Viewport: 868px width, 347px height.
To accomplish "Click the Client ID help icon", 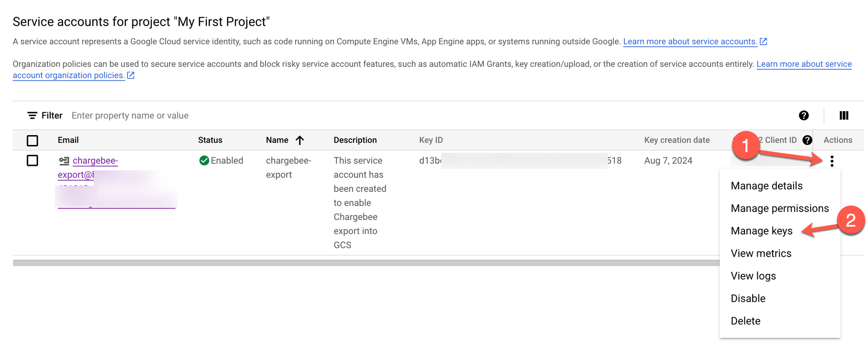I will coord(807,140).
